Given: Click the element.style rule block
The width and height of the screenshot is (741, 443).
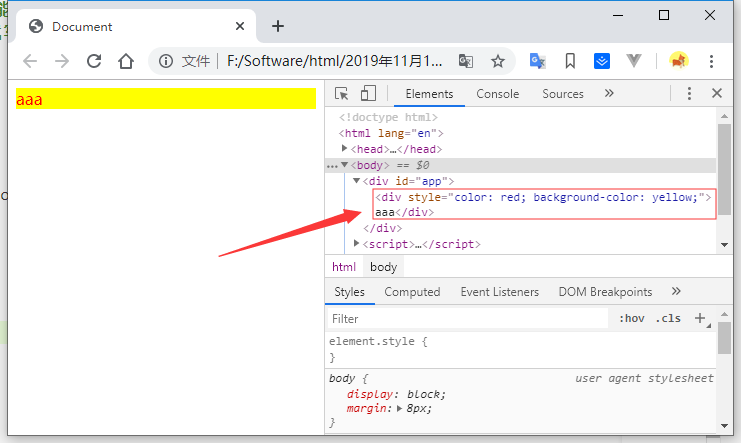Looking at the screenshot, I should point(521,349).
